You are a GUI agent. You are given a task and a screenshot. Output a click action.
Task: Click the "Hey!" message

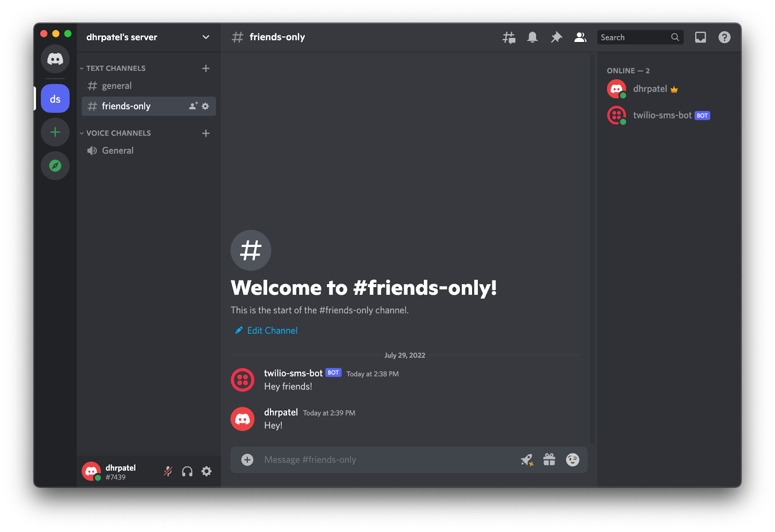(x=273, y=425)
